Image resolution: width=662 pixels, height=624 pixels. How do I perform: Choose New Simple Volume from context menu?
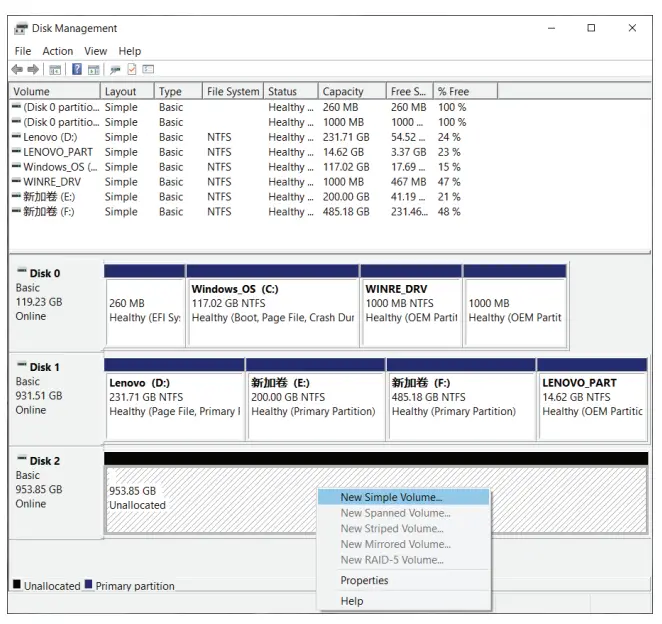tap(391, 497)
